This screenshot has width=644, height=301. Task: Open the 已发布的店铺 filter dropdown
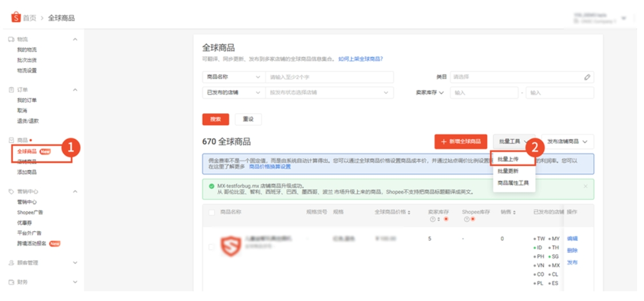(x=233, y=93)
